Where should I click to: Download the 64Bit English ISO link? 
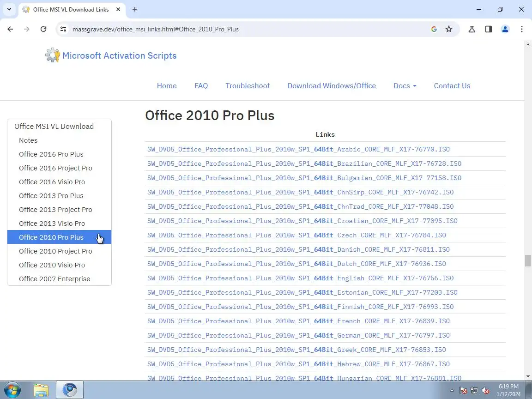click(301, 278)
